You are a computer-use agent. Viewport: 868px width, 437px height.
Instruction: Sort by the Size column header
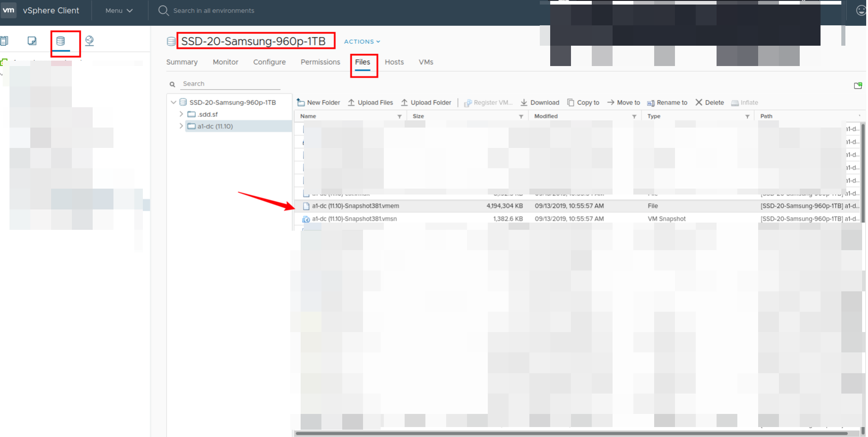click(x=418, y=116)
